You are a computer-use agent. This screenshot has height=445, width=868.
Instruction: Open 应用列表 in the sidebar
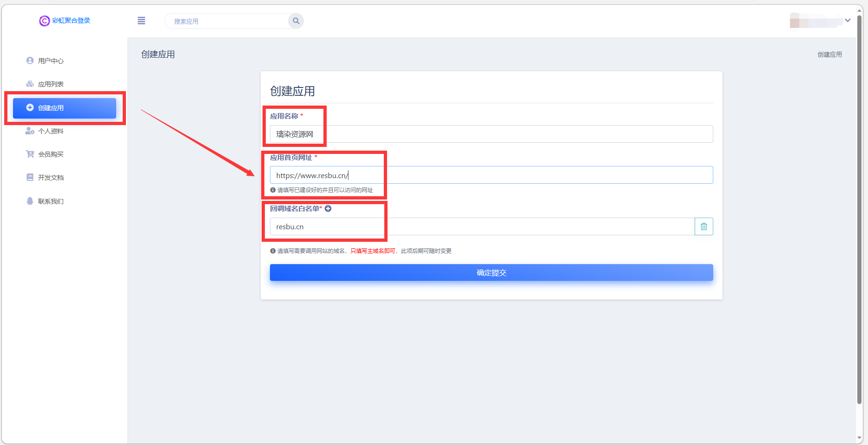pyautogui.click(x=65, y=84)
